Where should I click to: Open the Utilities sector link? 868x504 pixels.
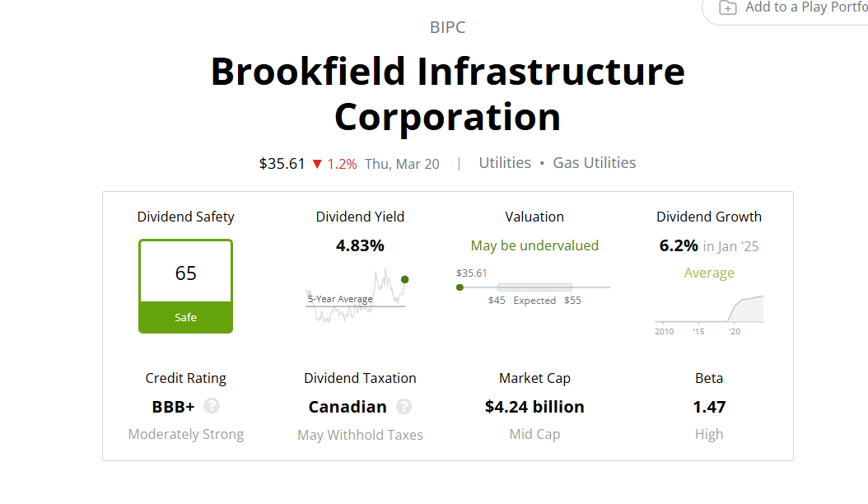(505, 163)
